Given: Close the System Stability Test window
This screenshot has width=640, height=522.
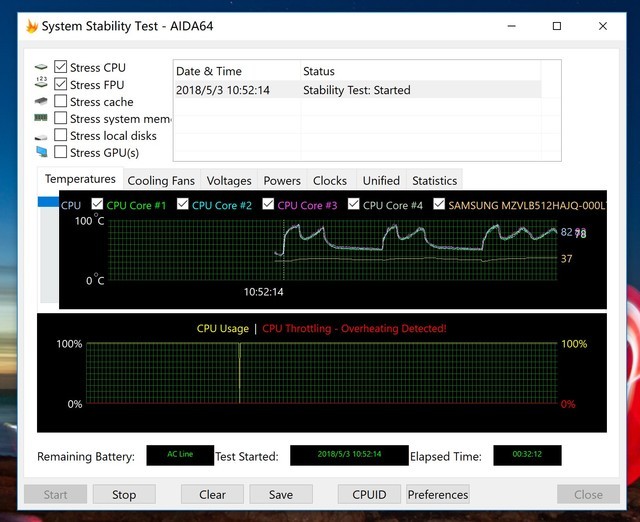Looking at the screenshot, I should 602,26.
